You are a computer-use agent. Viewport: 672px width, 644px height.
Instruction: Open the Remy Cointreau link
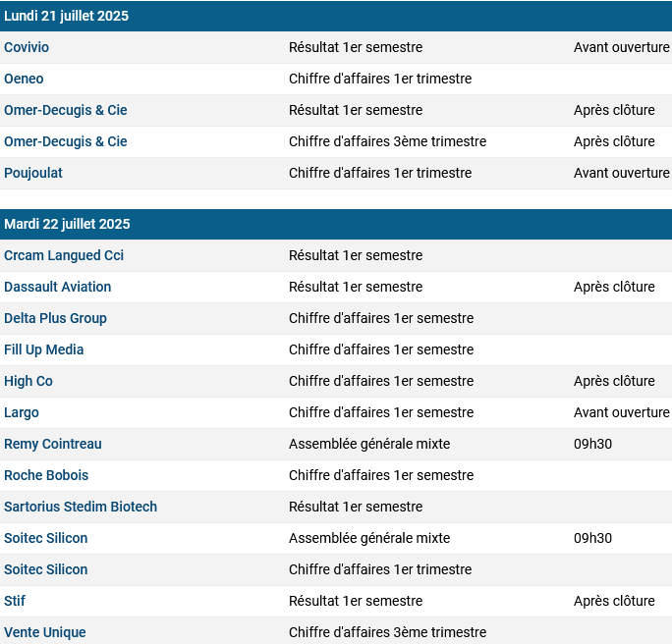tap(53, 444)
